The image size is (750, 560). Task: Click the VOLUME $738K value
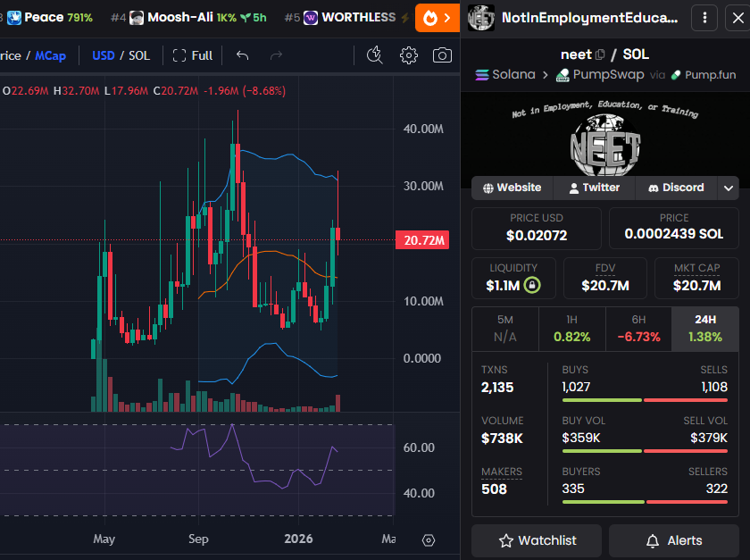click(x=502, y=438)
